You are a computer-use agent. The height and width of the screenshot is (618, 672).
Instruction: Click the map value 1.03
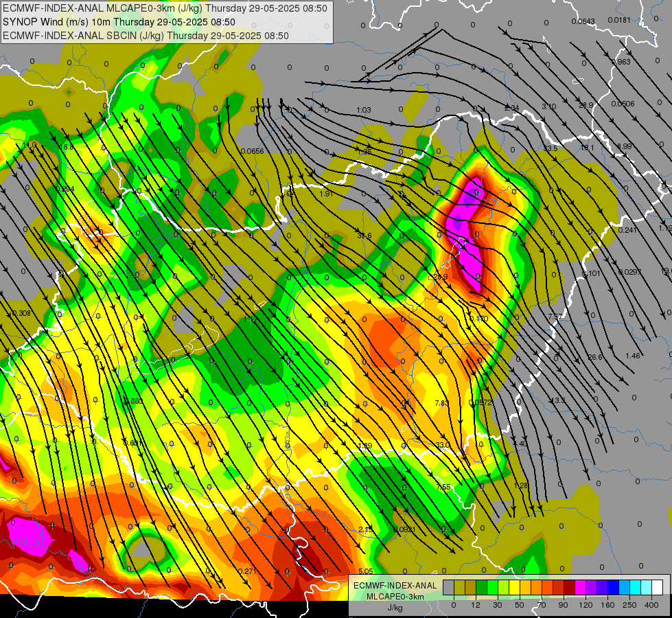point(363,111)
